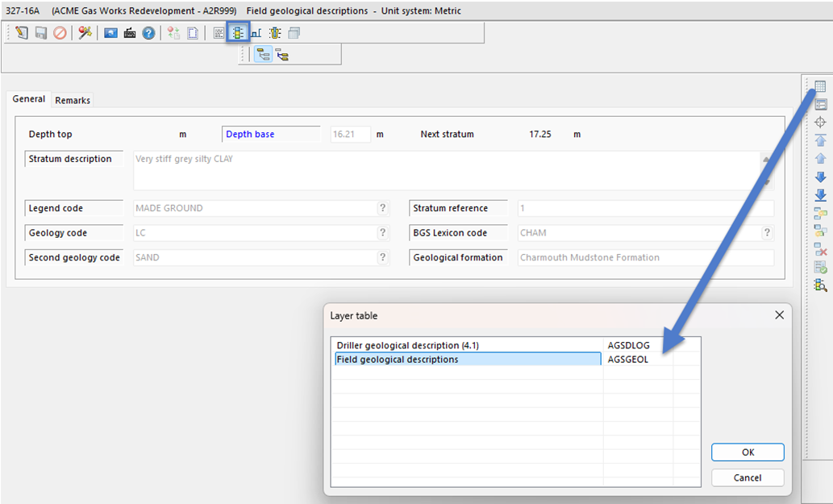Click the Stratum description text field
Screen dimensions: 833x504
click(x=444, y=170)
